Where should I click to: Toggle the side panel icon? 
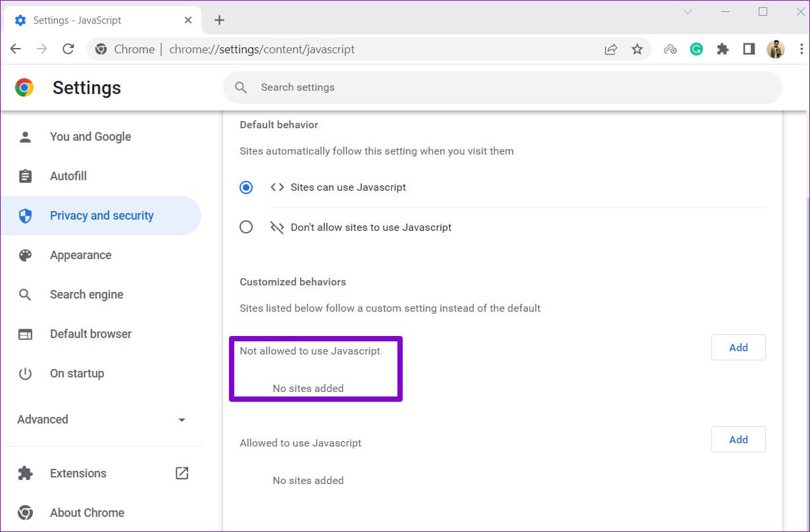(x=749, y=49)
